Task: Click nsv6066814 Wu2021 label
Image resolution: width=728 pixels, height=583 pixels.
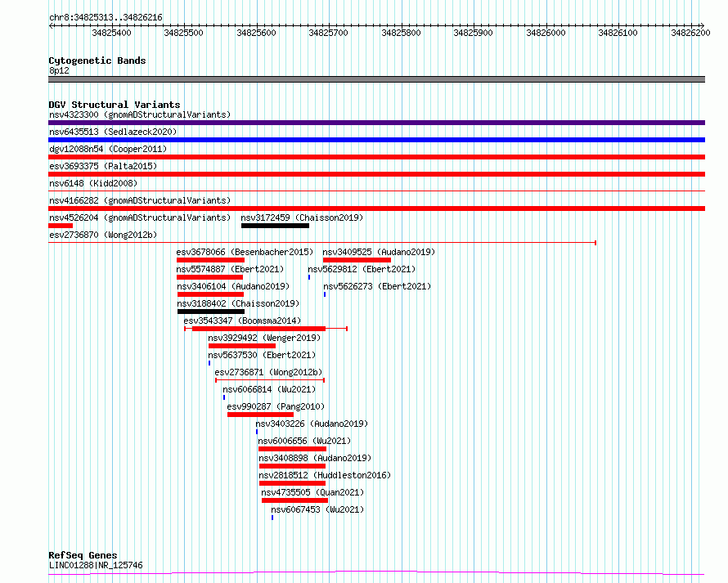Action: coord(269,389)
